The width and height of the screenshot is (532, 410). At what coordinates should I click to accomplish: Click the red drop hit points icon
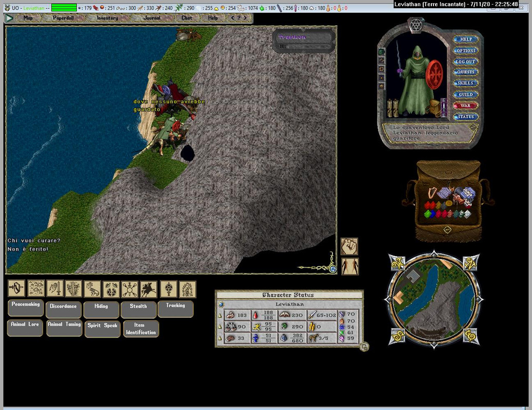coord(255,315)
